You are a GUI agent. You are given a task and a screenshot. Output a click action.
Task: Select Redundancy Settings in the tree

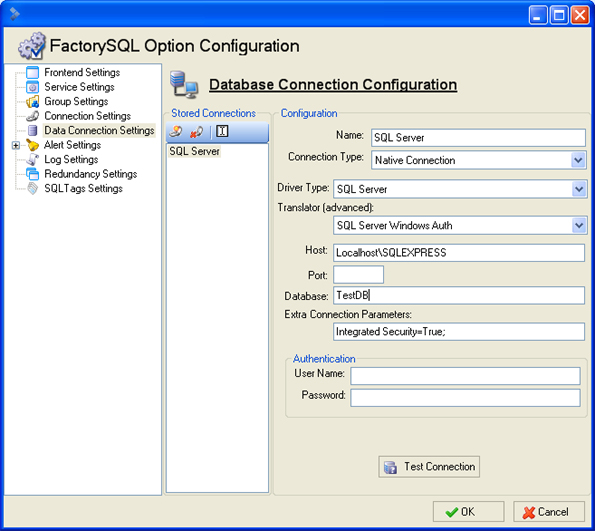tap(91, 174)
